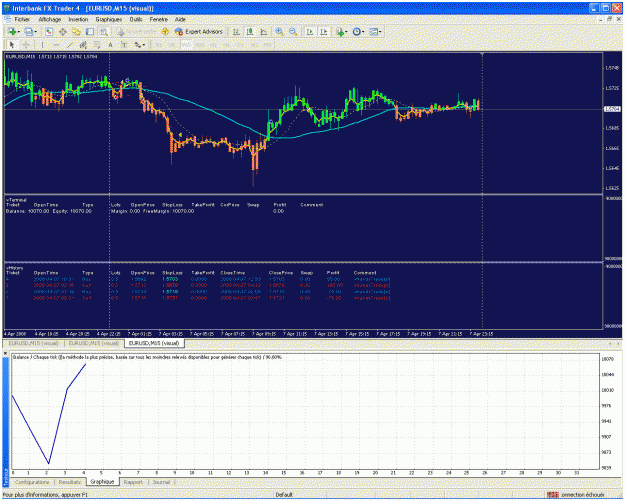The width and height of the screenshot is (625, 501).
Task: Switch to the Resultats tester tab
Action: (x=70, y=482)
